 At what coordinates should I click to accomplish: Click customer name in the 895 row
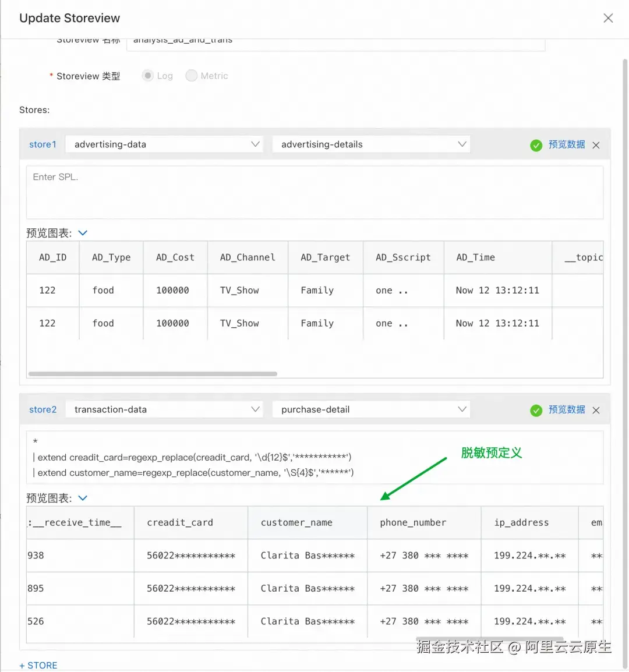[x=308, y=588]
